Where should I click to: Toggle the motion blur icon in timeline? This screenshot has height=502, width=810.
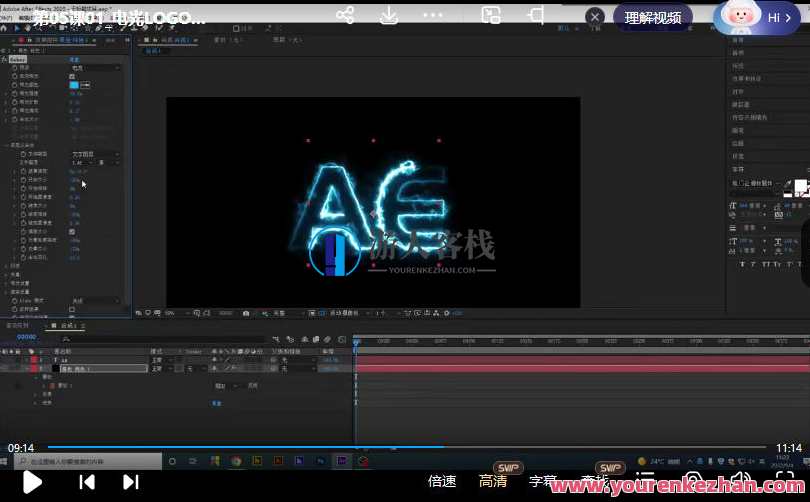click(x=327, y=339)
